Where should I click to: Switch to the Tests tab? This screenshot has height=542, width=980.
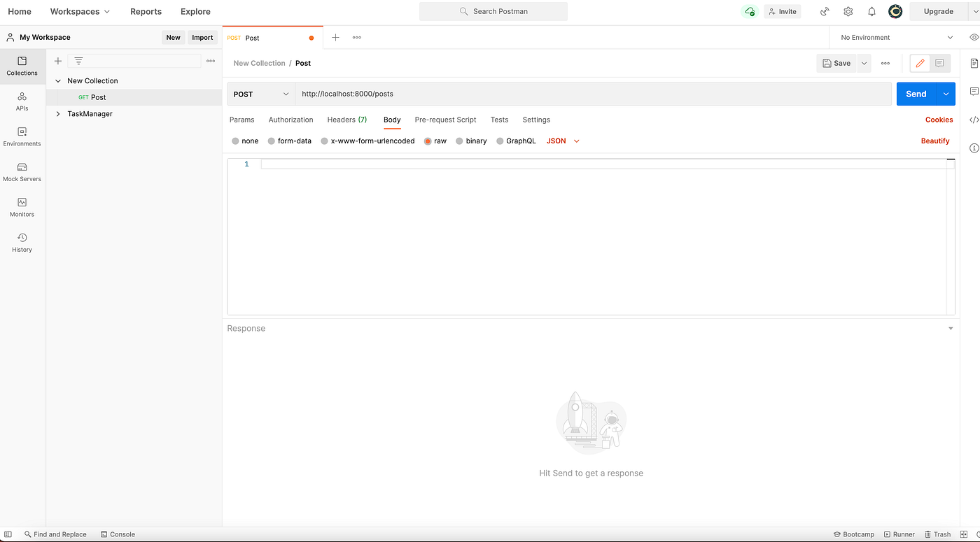[x=499, y=120]
